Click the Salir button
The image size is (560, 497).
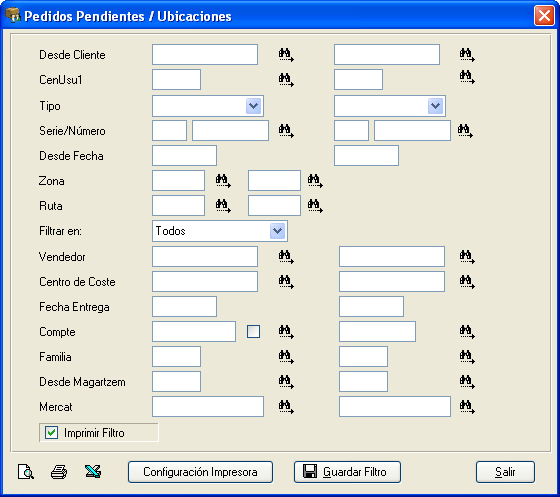tap(505, 472)
